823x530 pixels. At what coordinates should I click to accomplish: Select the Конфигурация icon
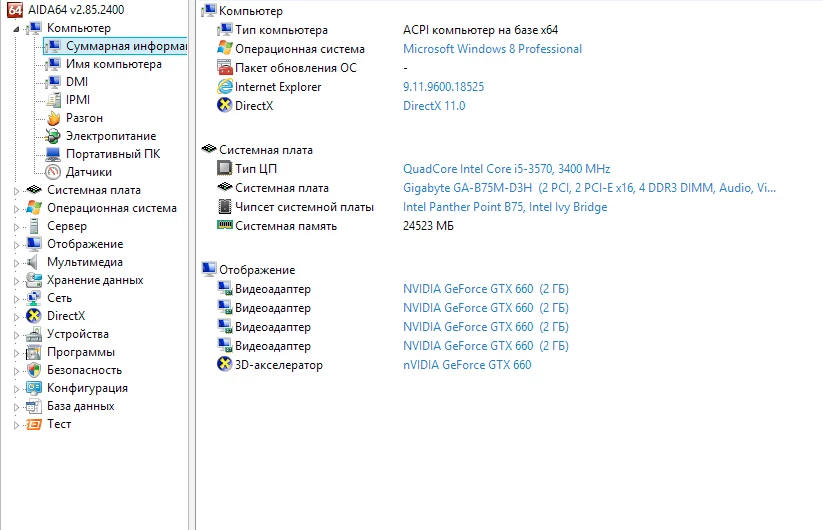34,387
